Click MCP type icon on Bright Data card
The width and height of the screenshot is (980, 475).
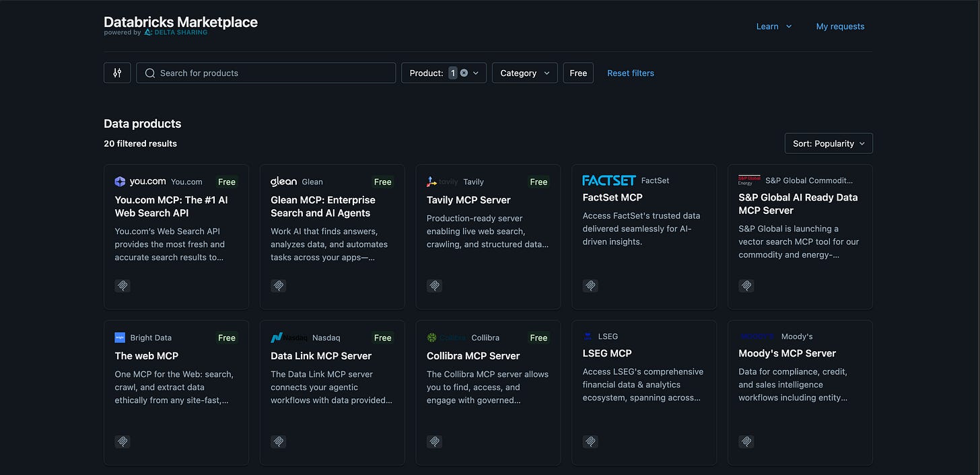pyautogui.click(x=123, y=442)
